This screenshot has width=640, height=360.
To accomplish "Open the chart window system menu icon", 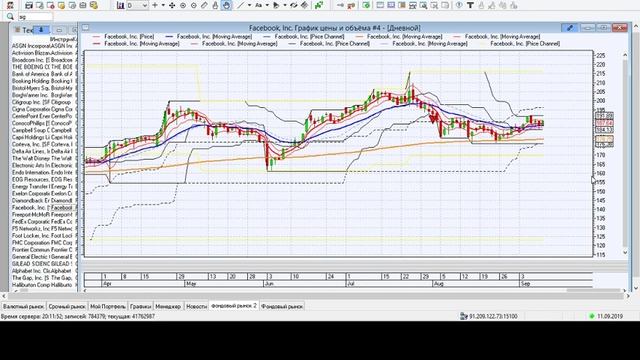I will (x=85, y=28).
